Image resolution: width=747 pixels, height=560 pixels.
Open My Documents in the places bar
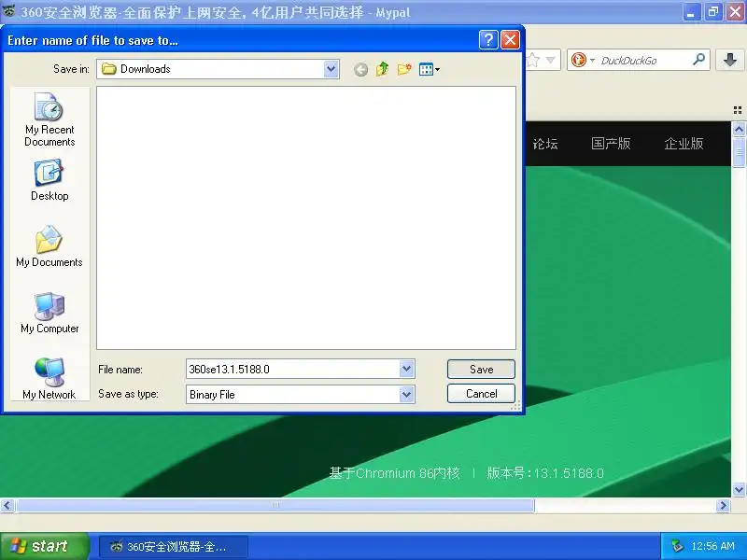(x=49, y=246)
